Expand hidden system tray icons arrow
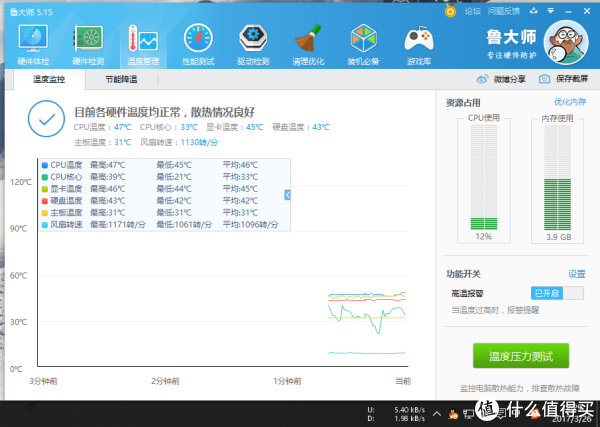This screenshot has height=427, width=600. [x=437, y=414]
